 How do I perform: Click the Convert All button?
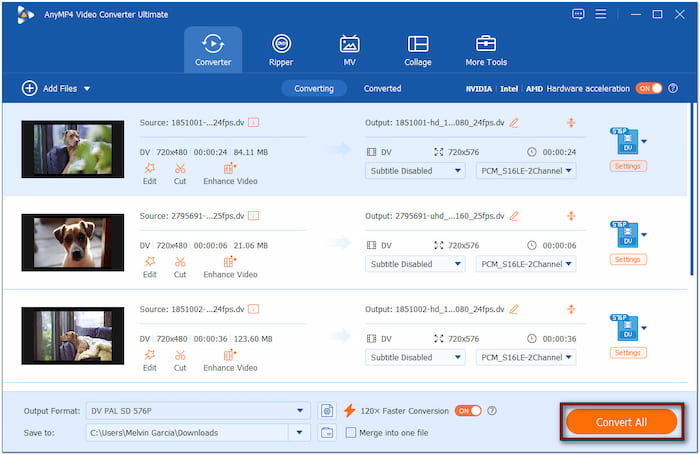point(621,422)
